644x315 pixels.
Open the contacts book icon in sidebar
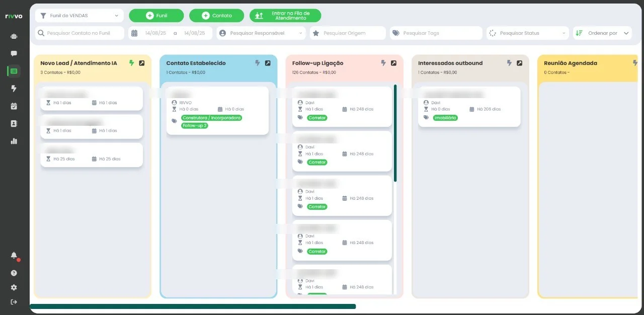pyautogui.click(x=14, y=123)
